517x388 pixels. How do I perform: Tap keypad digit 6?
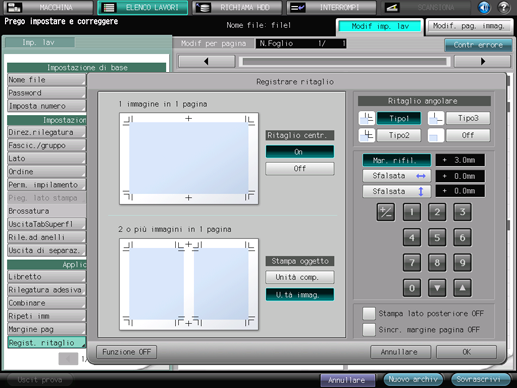[462, 237]
